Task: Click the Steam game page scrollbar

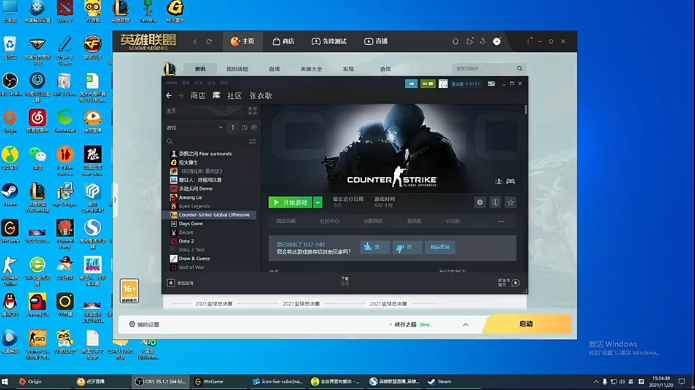Action: tap(526, 109)
